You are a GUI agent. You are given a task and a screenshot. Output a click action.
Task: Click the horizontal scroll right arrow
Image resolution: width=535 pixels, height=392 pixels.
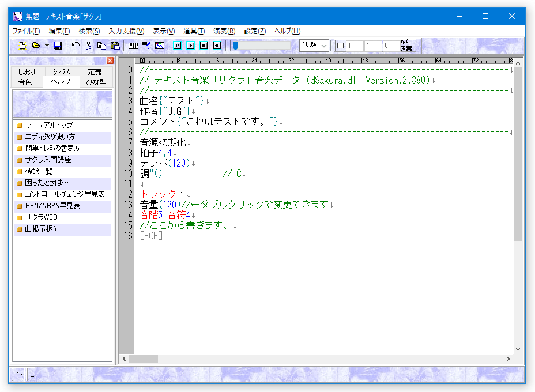[x=508, y=359]
